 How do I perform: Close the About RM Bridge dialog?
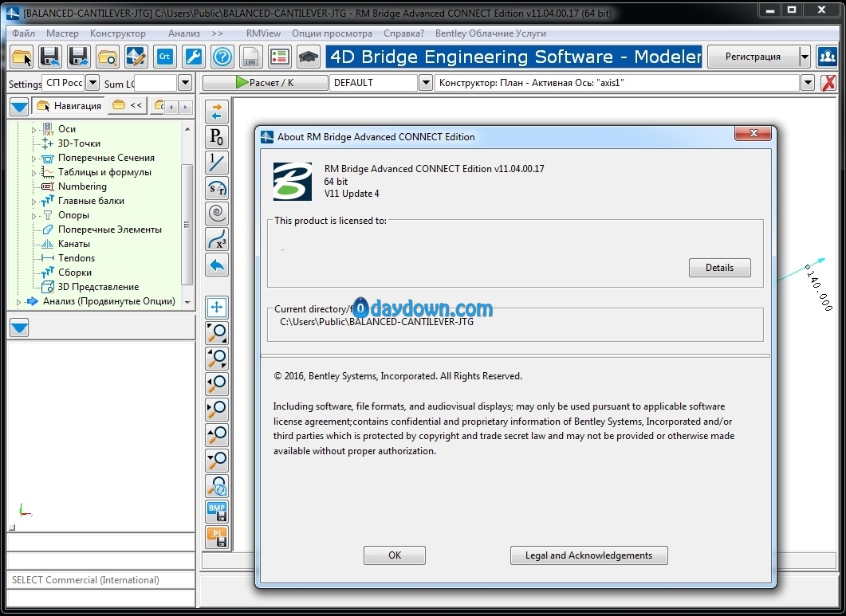coord(754,133)
